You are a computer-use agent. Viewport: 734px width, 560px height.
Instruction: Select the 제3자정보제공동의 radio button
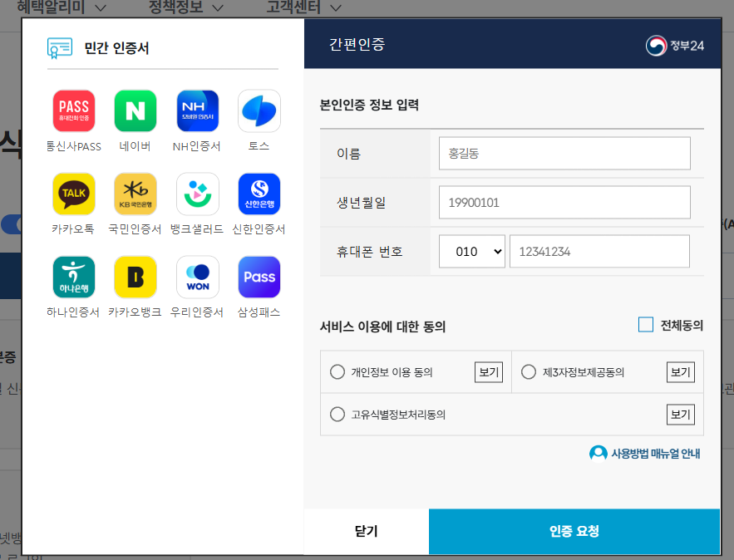[529, 372]
